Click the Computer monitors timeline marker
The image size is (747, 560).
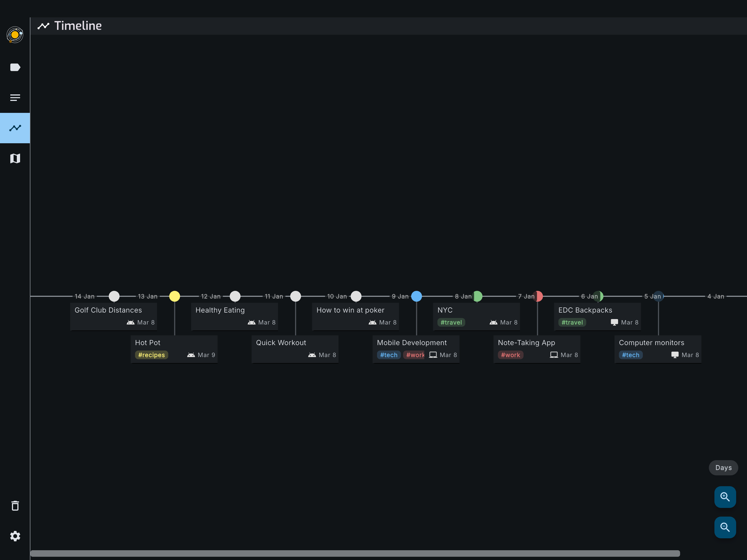pyautogui.click(x=659, y=296)
